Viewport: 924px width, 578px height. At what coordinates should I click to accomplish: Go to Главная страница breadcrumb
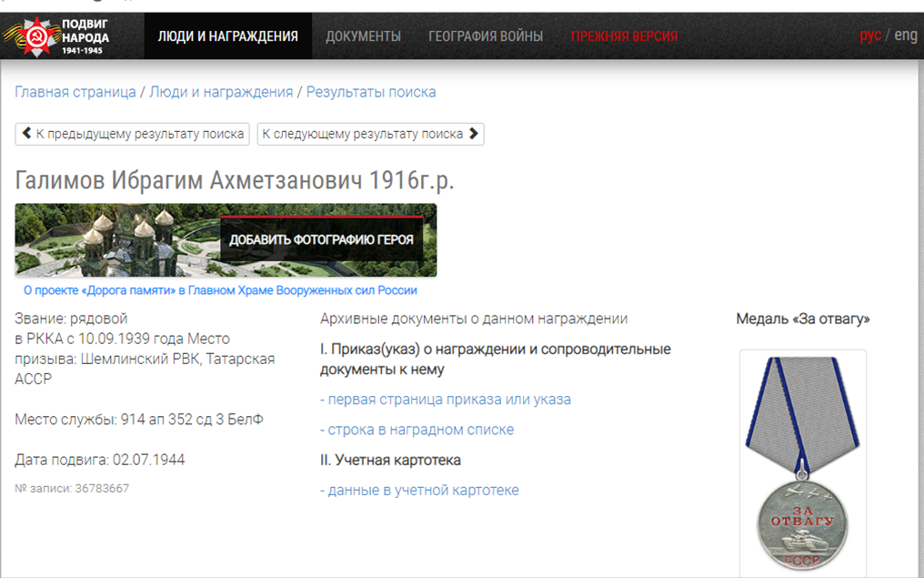[75, 92]
